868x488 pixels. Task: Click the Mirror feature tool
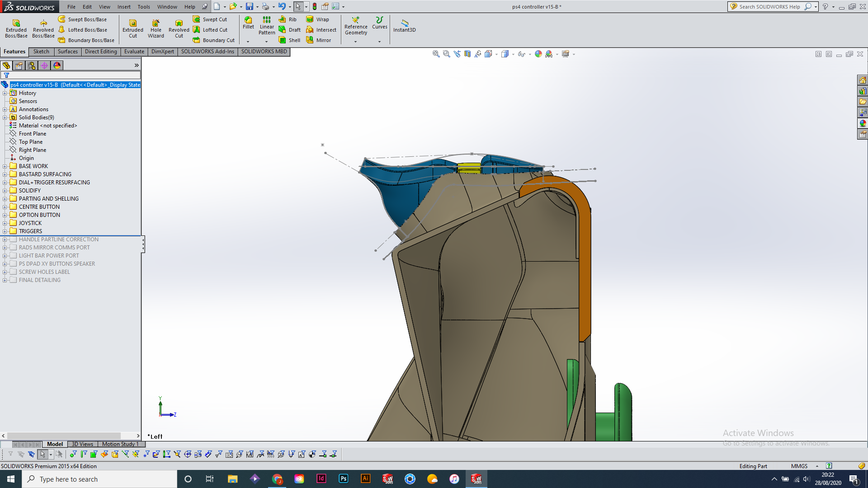pyautogui.click(x=318, y=40)
